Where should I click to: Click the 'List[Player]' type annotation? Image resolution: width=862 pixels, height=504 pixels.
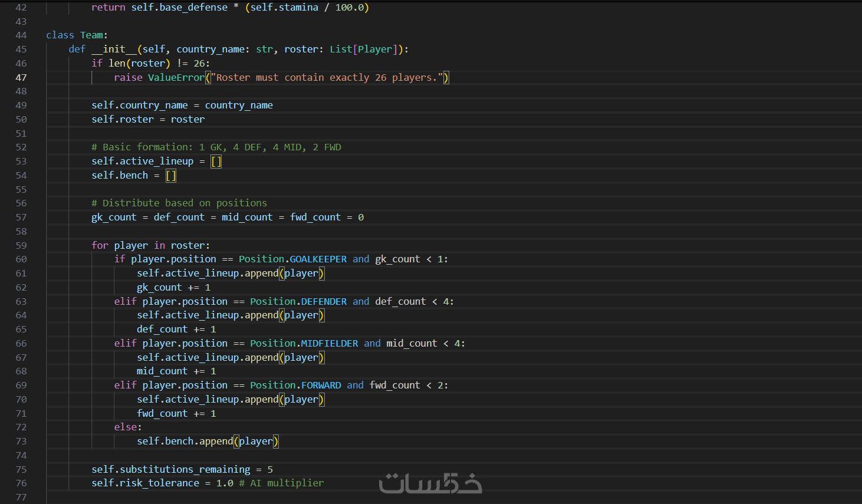(364, 50)
